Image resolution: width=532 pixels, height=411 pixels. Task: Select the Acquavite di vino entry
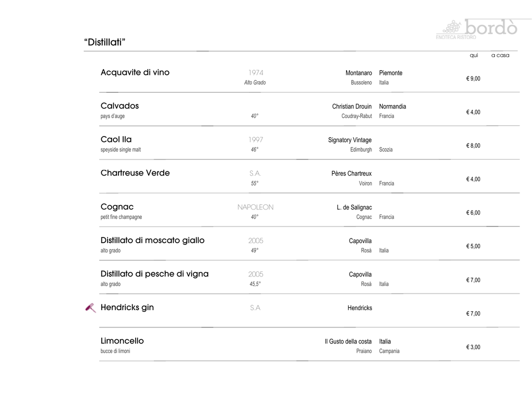[135, 73]
